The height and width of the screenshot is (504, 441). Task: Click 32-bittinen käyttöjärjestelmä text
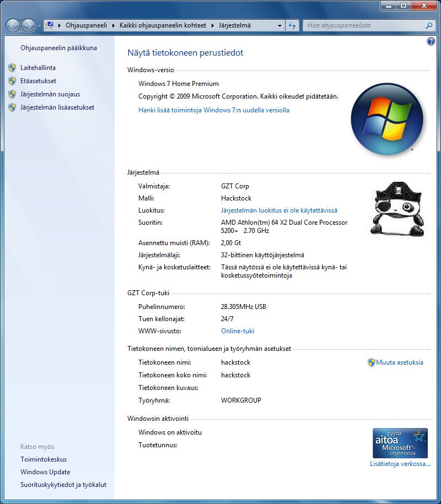[x=262, y=255]
